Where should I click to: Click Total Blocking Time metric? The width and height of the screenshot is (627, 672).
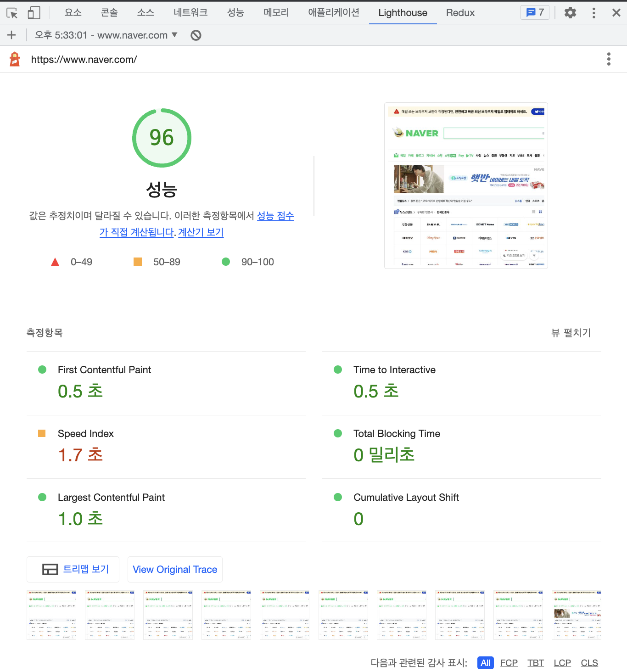[462, 447]
